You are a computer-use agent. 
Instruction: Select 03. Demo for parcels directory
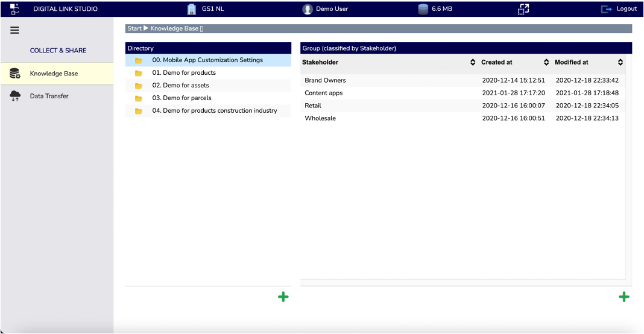[x=208, y=98]
